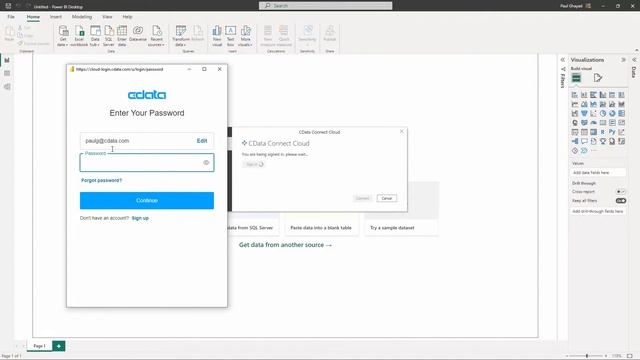The width and height of the screenshot is (640, 360).
Task: Click the Excel workbook icon in ribbon
Action: (79, 36)
